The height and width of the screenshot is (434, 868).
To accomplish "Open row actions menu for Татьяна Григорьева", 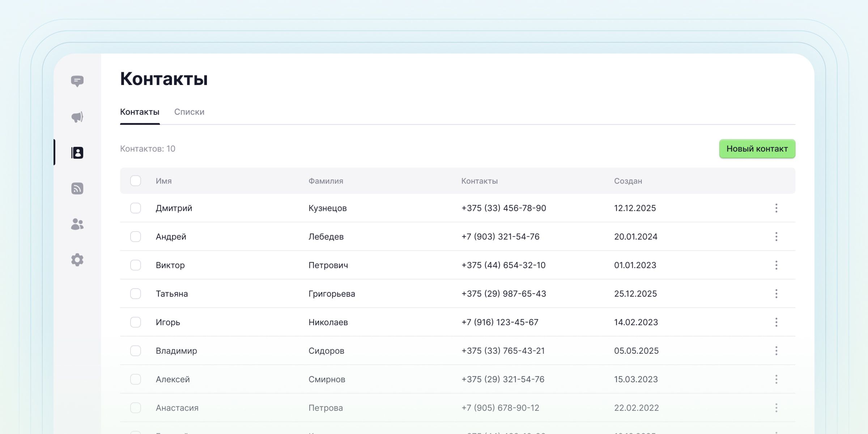I will 776,294.
